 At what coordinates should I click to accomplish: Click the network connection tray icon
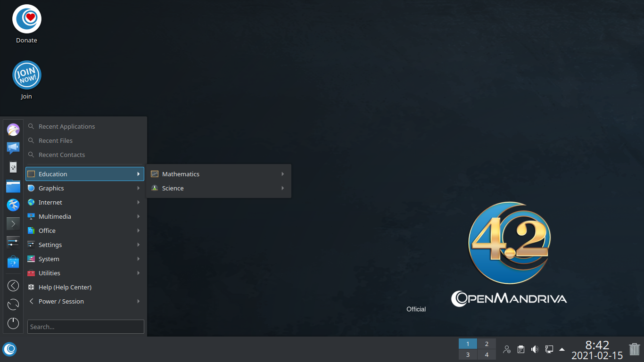(549, 349)
